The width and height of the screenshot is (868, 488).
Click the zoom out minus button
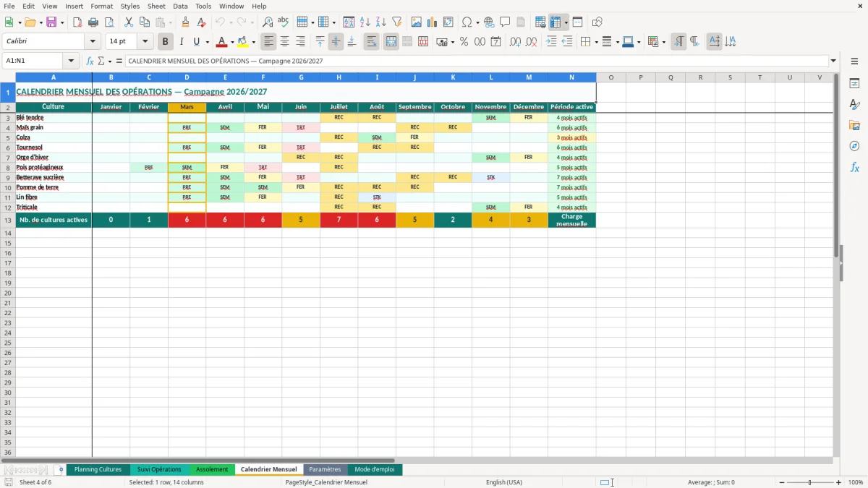[x=780, y=482]
